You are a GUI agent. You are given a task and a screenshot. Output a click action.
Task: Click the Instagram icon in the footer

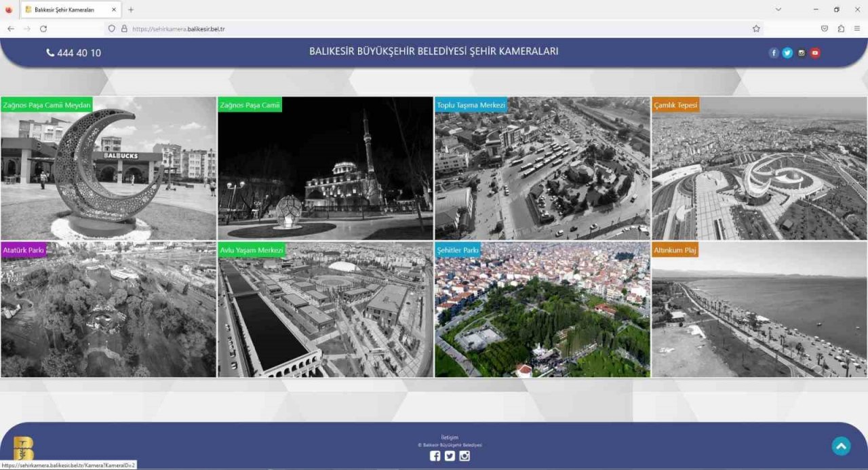pos(465,456)
